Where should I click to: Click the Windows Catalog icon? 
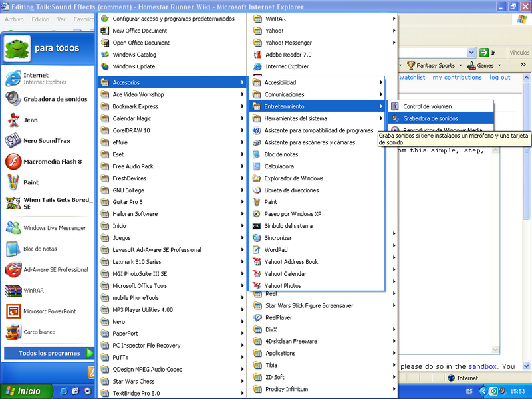105,55
